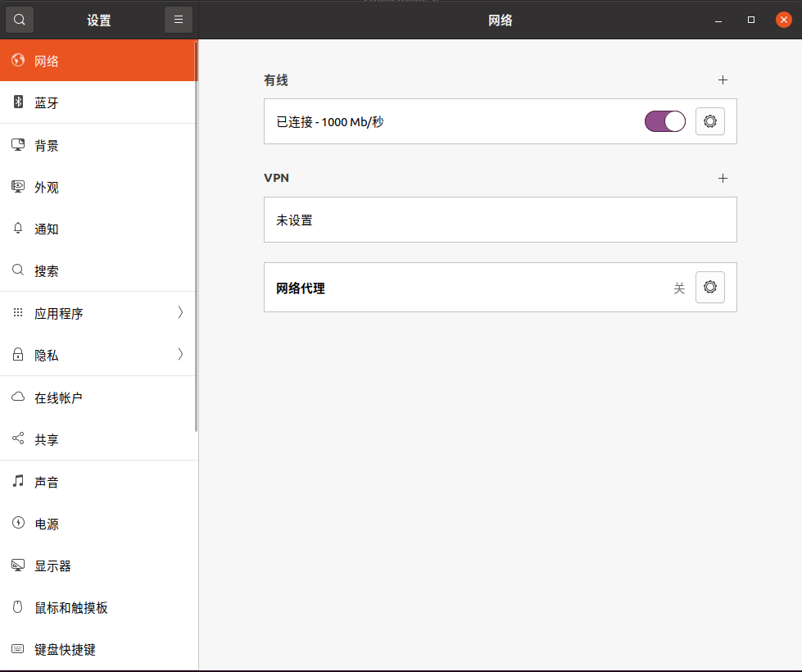Select the 声音 (Sound) settings icon
Screen dimensions: 802x672
(17, 482)
